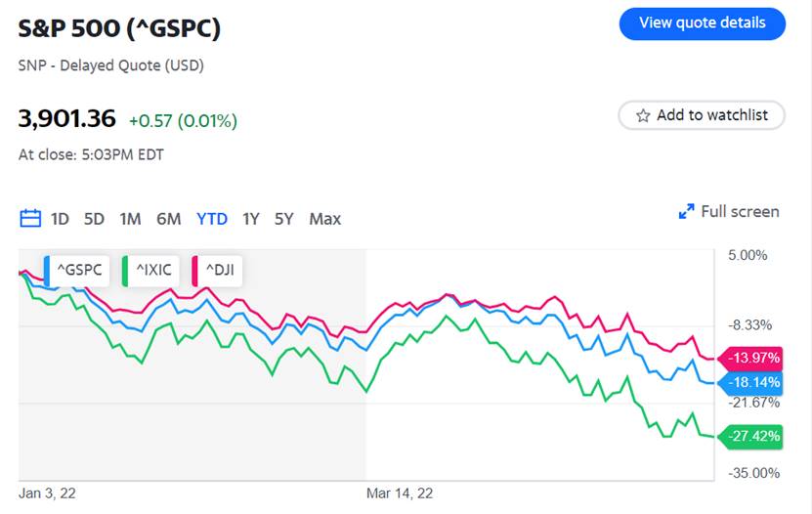Switch chart to 6M range
The height and width of the screenshot is (514, 812).
(x=169, y=219)
